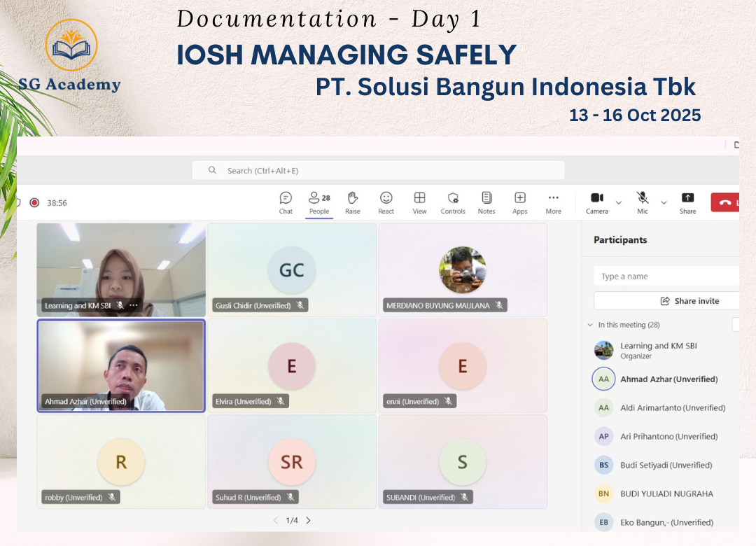Viewport: 756px width, 546px height.
Task: Expand the Camera options dropdown arrow
Action: coord(618,203)
